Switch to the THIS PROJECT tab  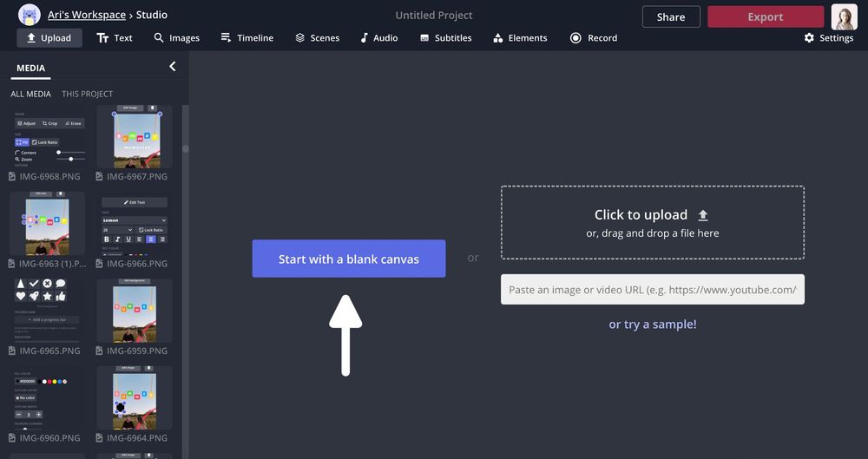(x=87, y=94)
